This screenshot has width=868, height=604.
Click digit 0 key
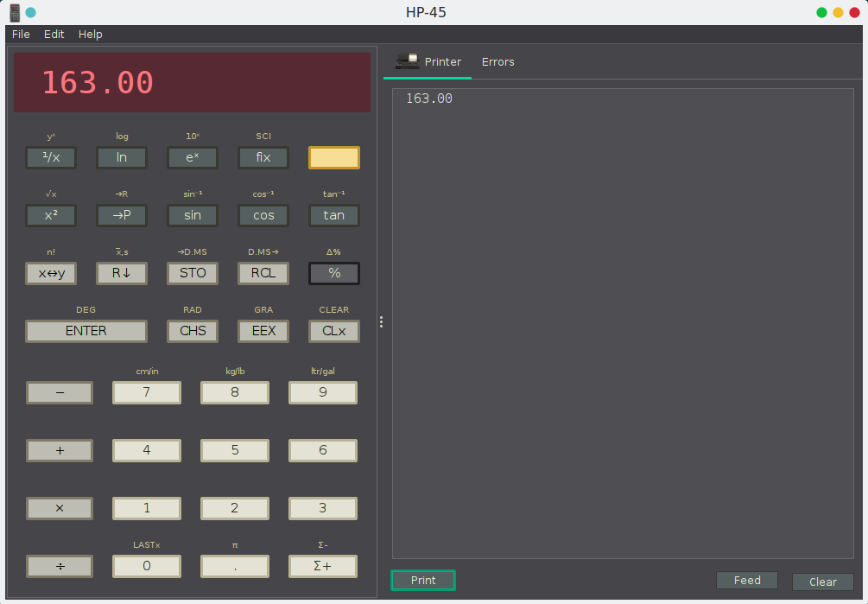point(147,566)
